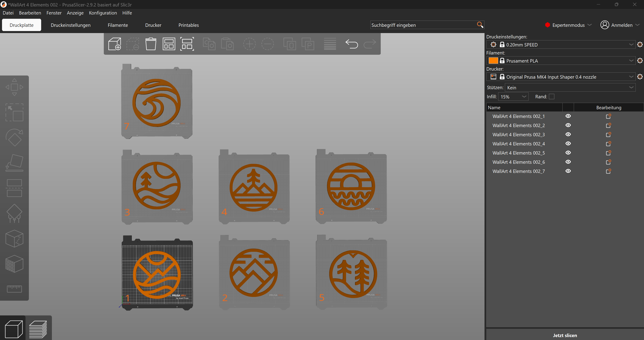Hide WallArt 4 Elements 002_3 object
644x340 pixels.
tap(568, 134)
